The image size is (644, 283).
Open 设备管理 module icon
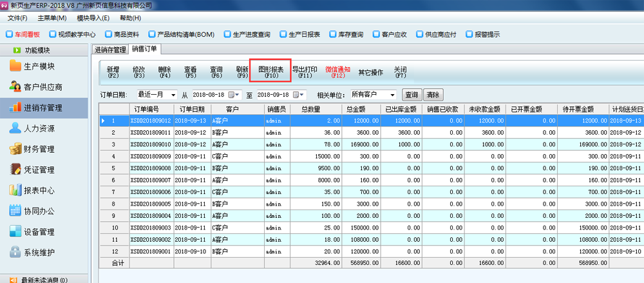click(15, 231)
